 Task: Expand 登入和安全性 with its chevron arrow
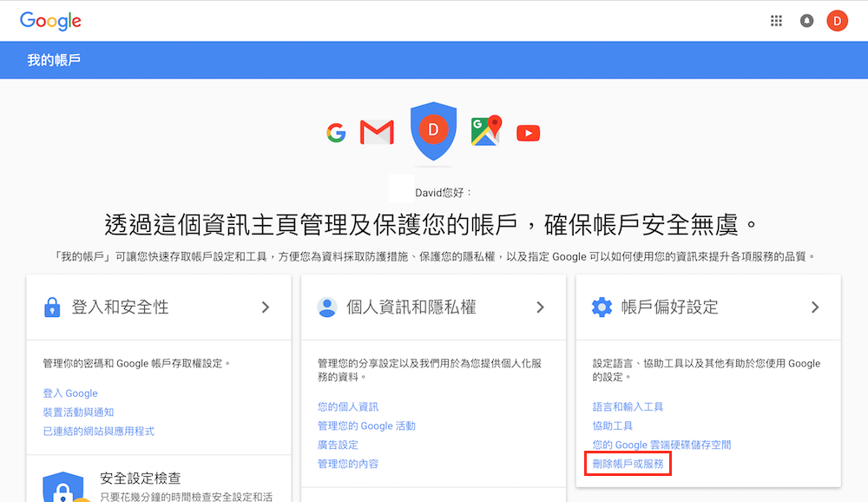(x=266, y=307)
